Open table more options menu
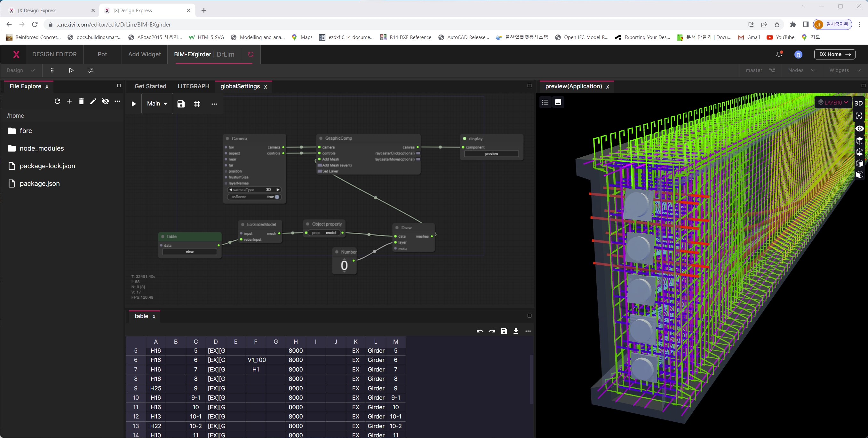This screenshot has height=438, width=868. [528, 331]
